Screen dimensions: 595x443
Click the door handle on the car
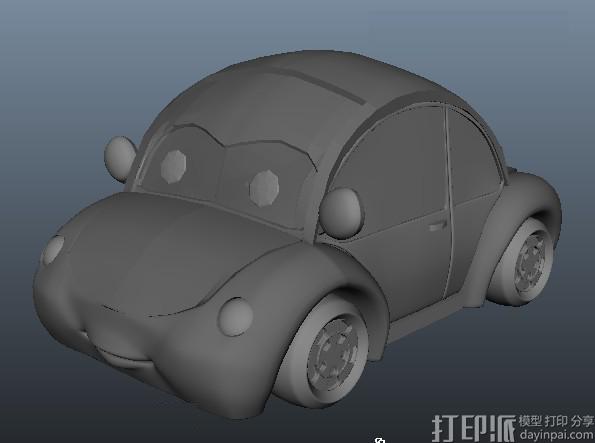coord(438,226)
